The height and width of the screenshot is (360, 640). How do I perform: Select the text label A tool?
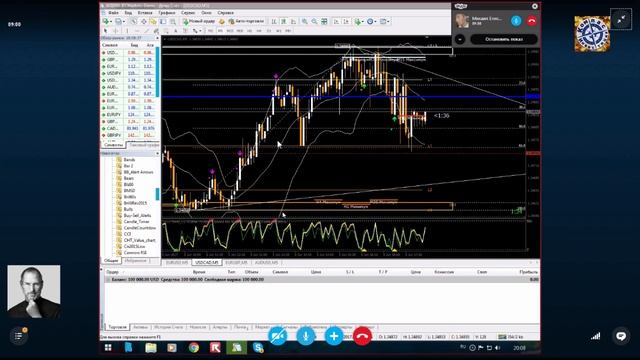[x=176, y=31]
